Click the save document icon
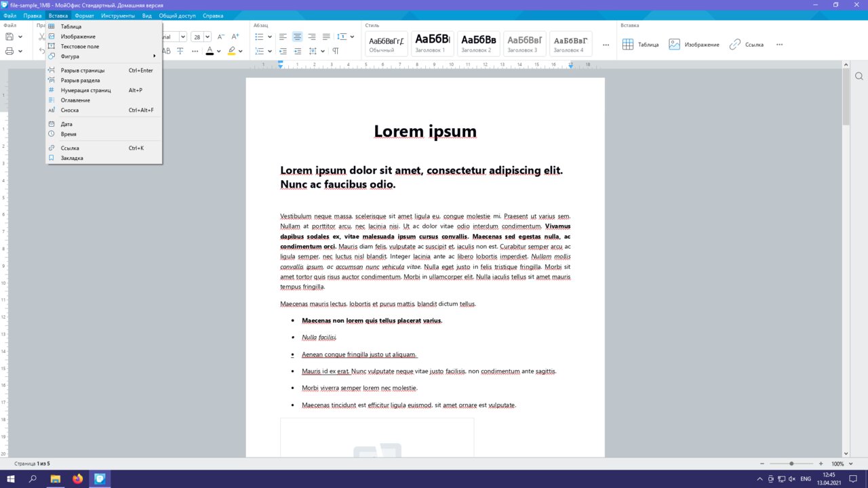868x488 pixels. point(9,37)
